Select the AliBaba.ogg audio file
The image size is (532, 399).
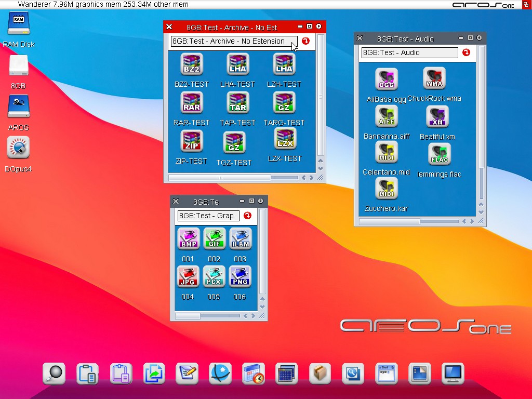tap(386, 79)
